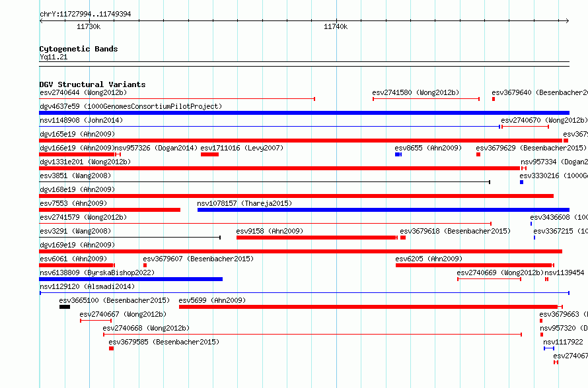
Task: Select the dgv165e19 (Ahn2009) label
Action: pyautogui.click(x=77, y=134)
